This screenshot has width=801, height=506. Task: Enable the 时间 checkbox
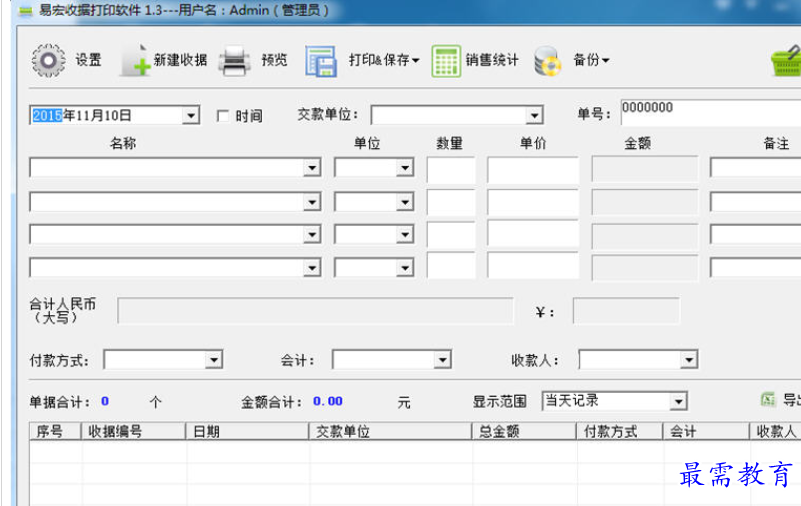point(223,116)
